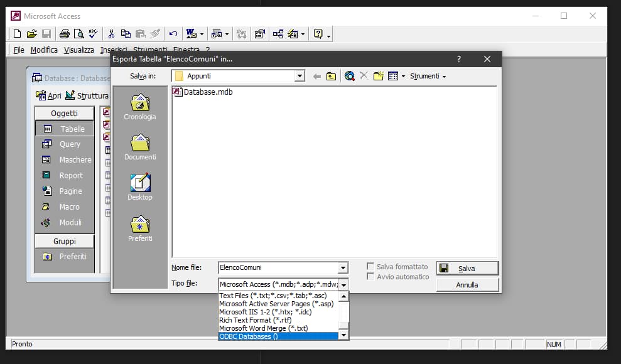This screenshot has height=364, width=621.
Task: Click the Undo arrow icon
Action: coord(173,34)
